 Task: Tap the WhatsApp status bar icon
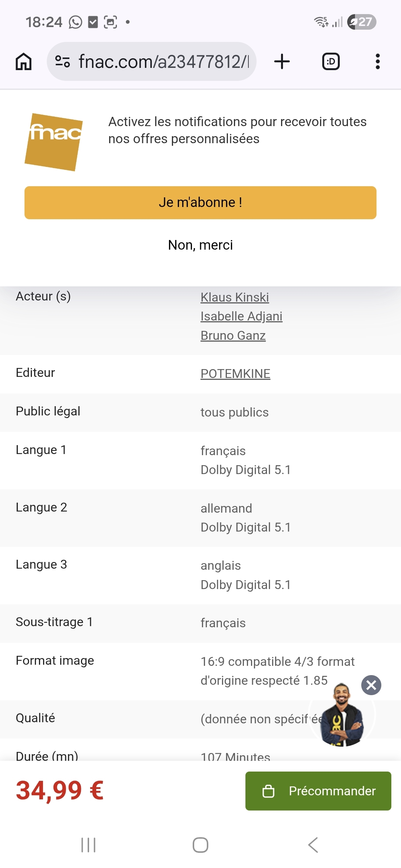click(75, 22)
